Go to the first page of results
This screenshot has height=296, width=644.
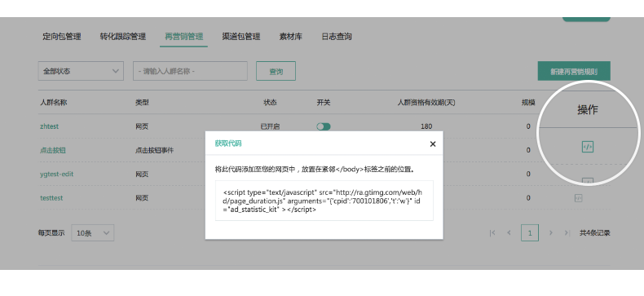point(492,233)
